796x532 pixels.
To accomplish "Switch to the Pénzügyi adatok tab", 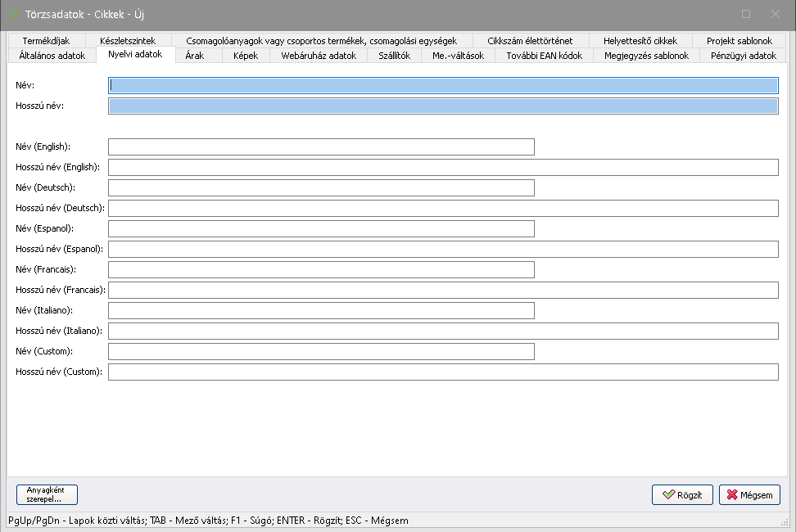I will pyautogui.click(x=743, y=56).
